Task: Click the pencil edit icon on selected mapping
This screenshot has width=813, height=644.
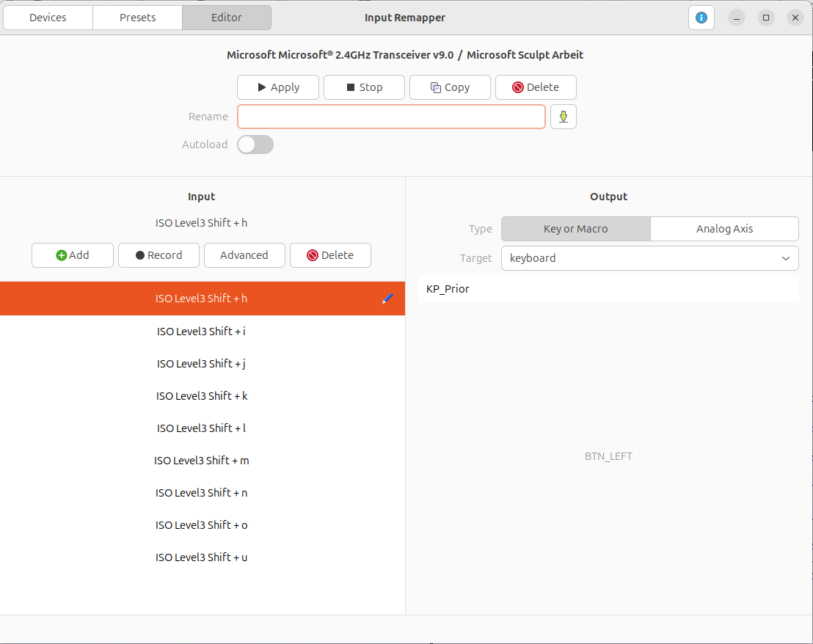Action: 387,299
